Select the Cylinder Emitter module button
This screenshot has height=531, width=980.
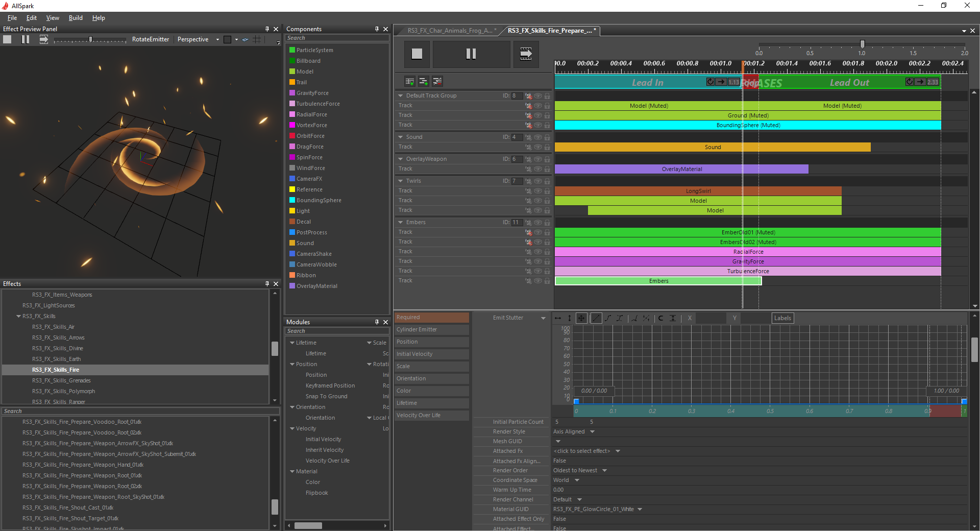pos(431,330)
